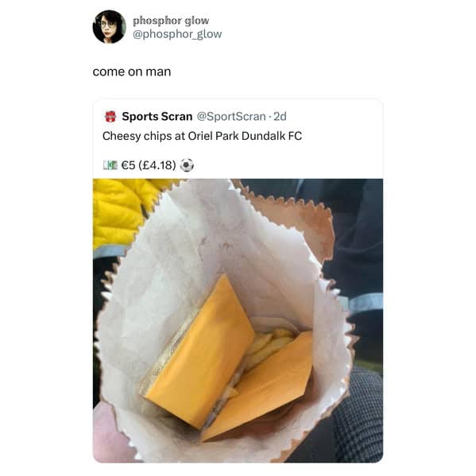Click the soccer ball emoji after the price
476x476 pixels.
pyautogui.click(x=187, y=165)
